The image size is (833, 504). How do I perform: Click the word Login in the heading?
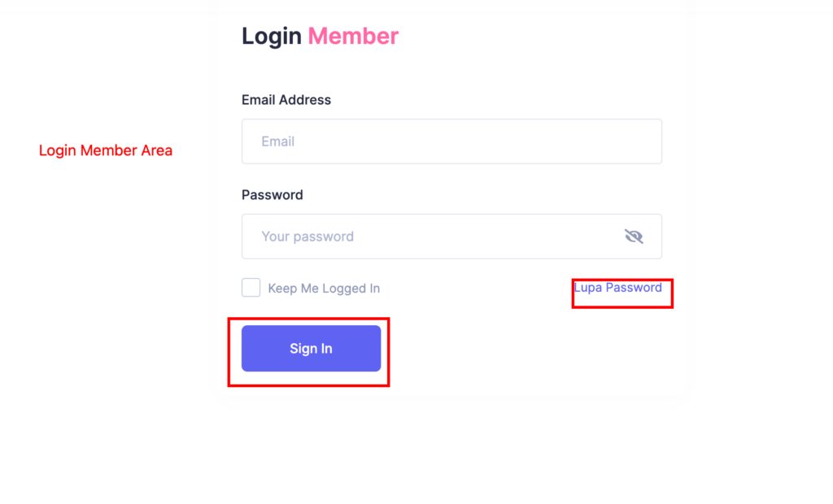click(272, 36)
